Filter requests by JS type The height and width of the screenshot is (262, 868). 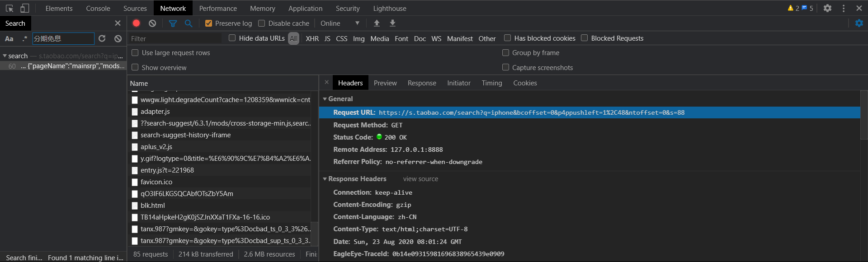pos(327,39)
